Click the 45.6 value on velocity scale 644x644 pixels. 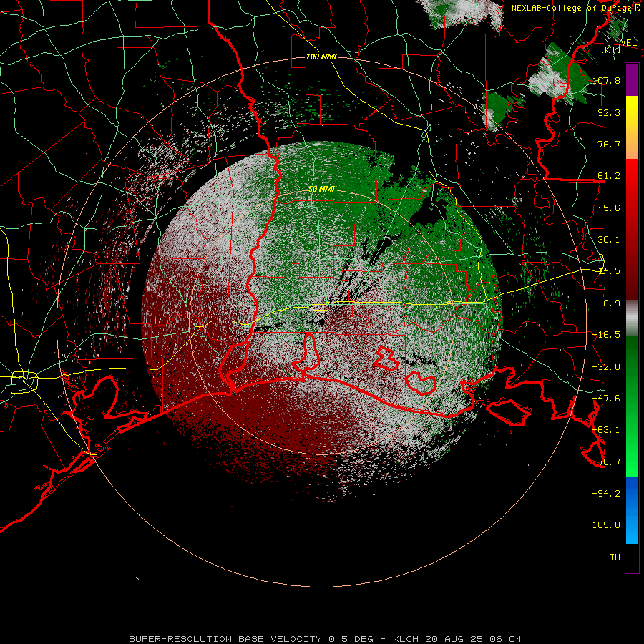[x=609, y=208]
